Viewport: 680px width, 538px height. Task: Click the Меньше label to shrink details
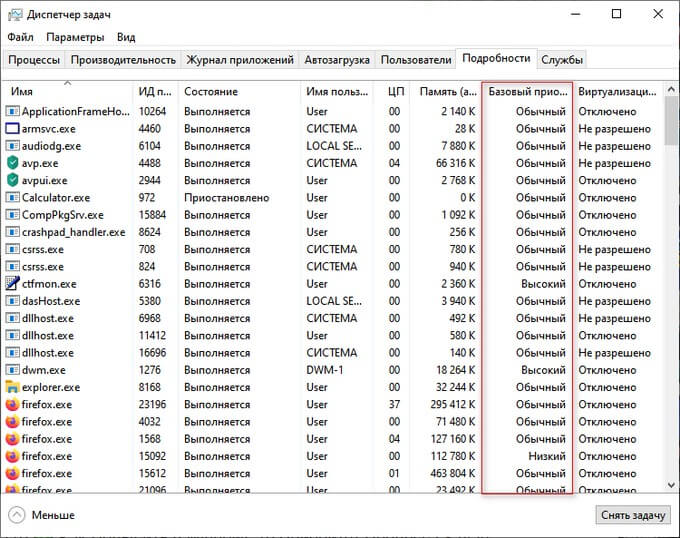click(x=53, y=515)
